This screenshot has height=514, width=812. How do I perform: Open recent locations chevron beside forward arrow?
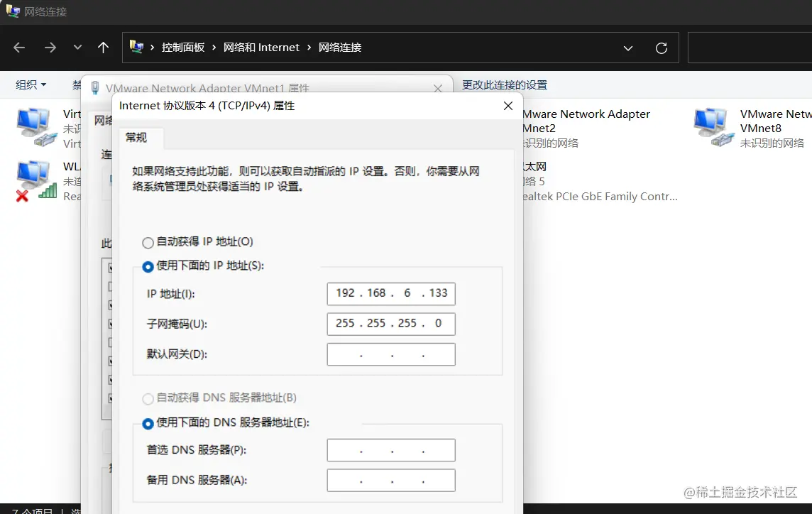pos(77,47)
